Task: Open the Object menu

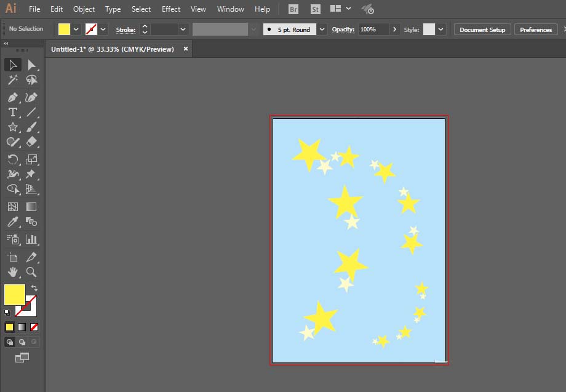Action: point(84,9)
